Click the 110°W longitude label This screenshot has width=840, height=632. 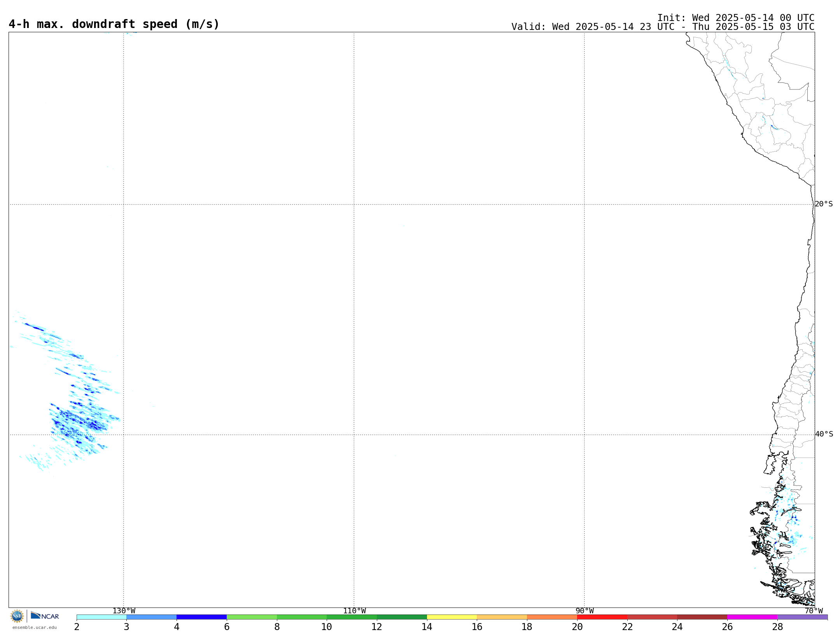tap(354, 611)
